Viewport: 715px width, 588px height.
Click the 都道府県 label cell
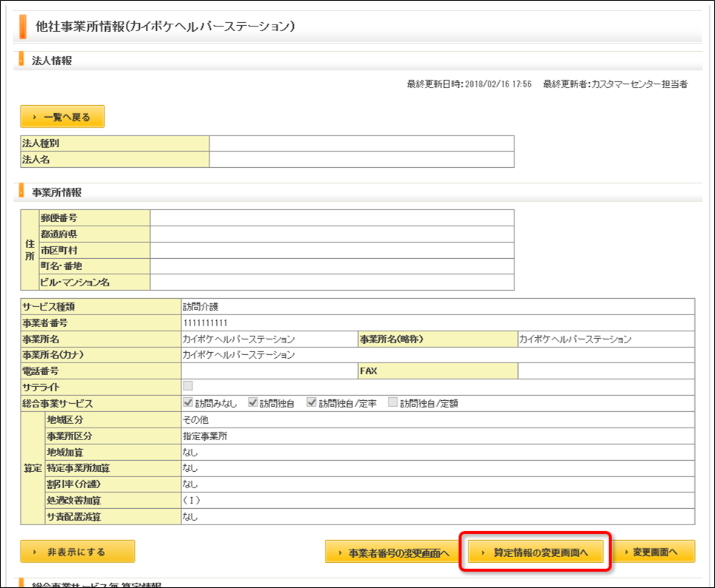pos(95,234)
